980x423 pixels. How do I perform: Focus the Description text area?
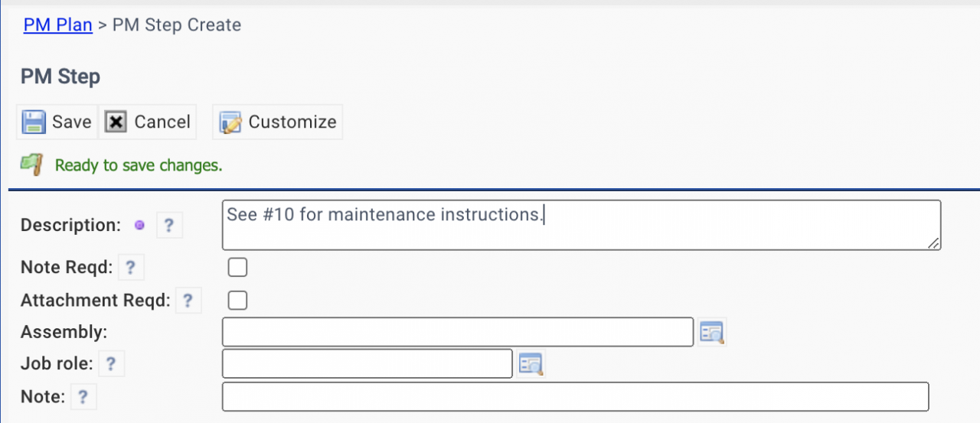point(582,226)
